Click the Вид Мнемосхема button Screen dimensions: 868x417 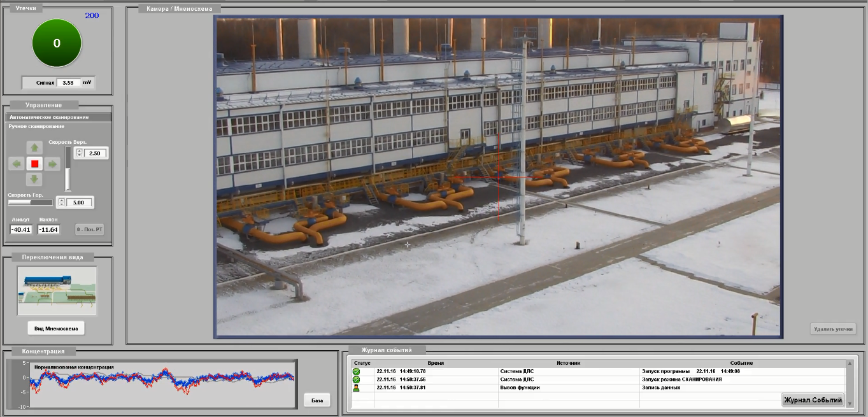(x=56, y=329)
